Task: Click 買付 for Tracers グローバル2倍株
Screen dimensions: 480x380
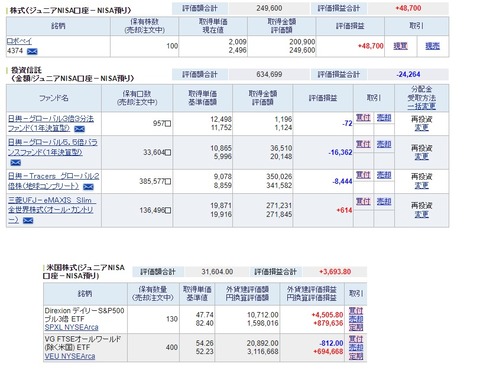Action: [363, 175]
